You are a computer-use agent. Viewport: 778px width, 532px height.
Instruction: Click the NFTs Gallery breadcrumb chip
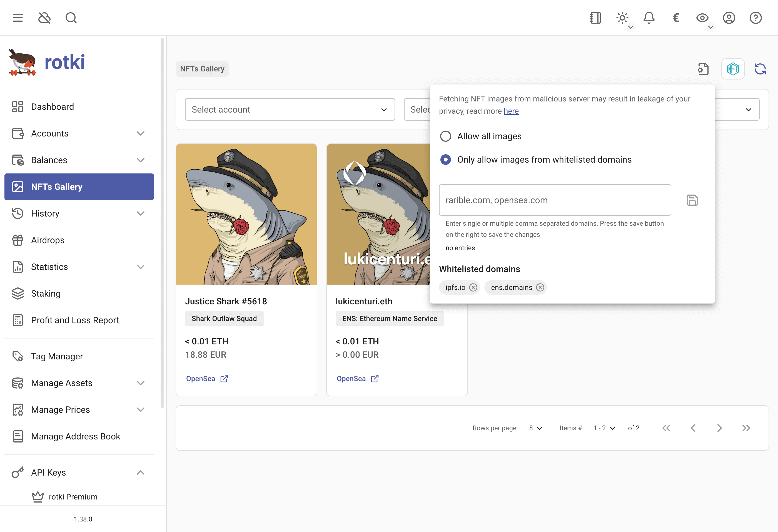(202, 69)
